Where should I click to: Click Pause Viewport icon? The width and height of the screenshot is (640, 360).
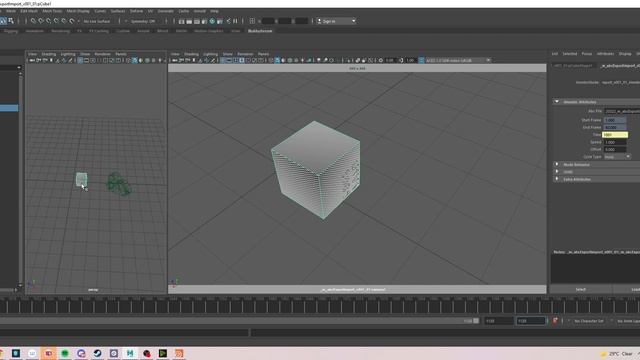point(235,21)
